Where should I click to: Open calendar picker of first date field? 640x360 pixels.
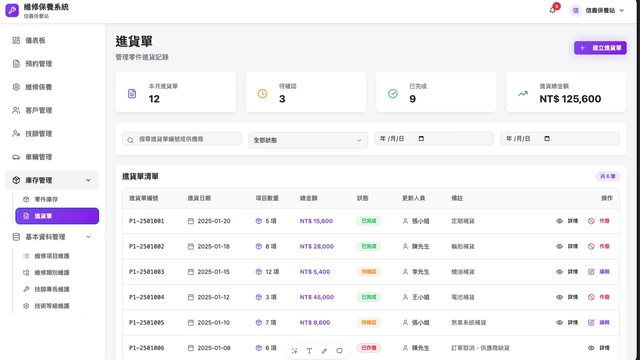click(421, 139)
